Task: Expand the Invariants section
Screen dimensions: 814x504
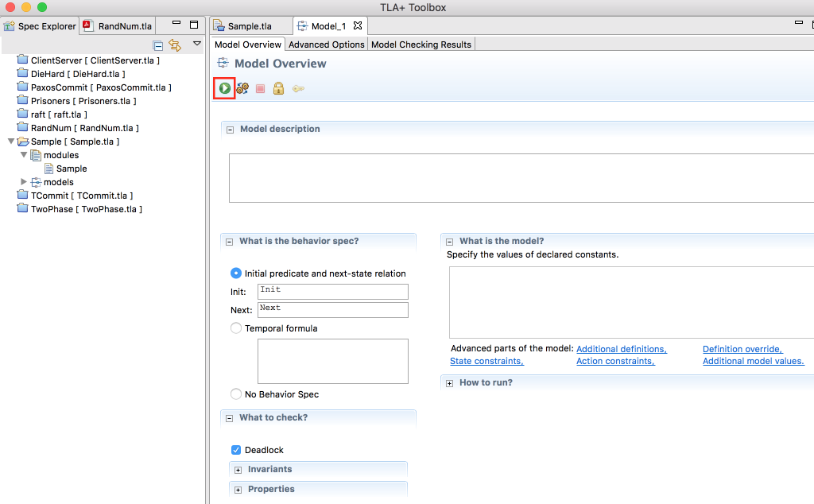Action: pos(238,471)
